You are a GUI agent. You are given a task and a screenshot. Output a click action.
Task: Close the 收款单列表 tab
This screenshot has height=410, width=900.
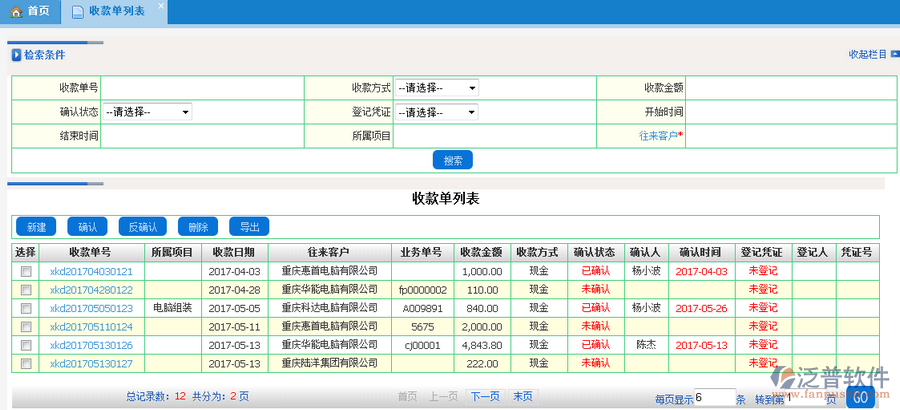(162, 5)
